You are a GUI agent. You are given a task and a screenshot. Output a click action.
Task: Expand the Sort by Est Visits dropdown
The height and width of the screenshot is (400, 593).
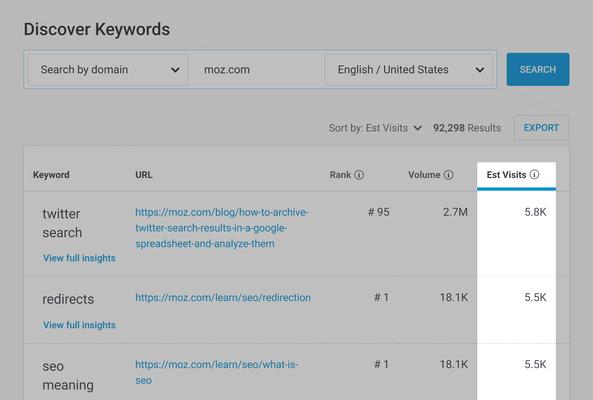coord(375,128)
